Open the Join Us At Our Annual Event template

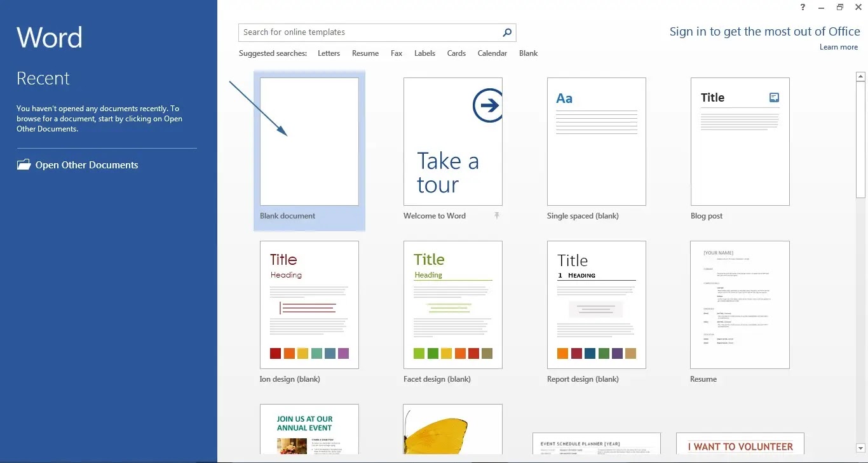pos(309,429)
